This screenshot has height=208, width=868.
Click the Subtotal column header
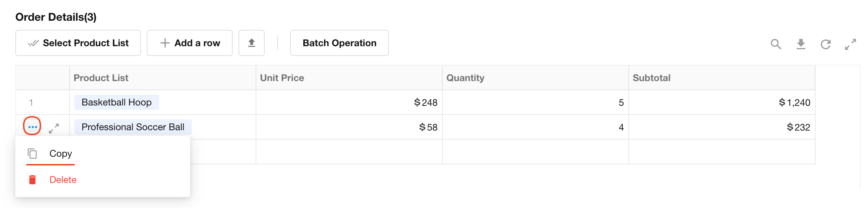(x=651, y=78)
